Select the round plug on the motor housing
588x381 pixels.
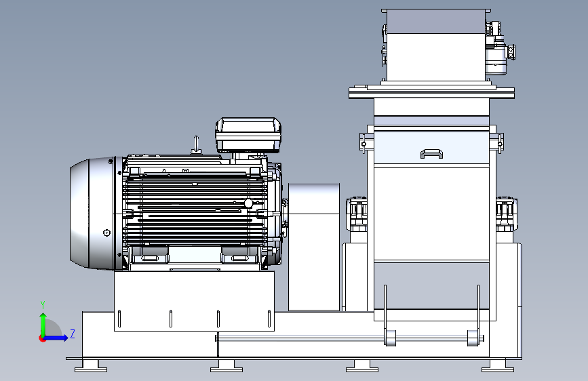248,203
